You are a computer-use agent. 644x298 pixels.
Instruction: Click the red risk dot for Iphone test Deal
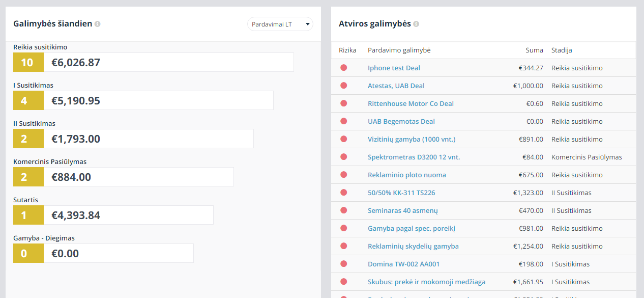[343, 68]
